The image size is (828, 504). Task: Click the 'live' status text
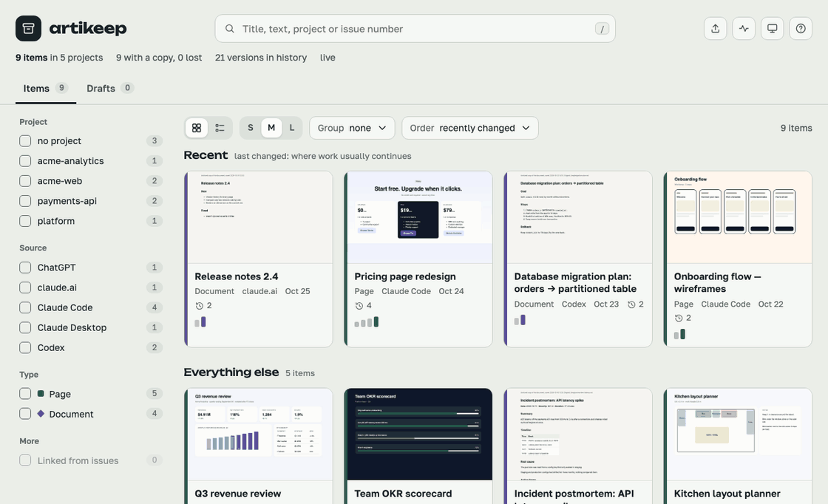(x=328, y=58)
